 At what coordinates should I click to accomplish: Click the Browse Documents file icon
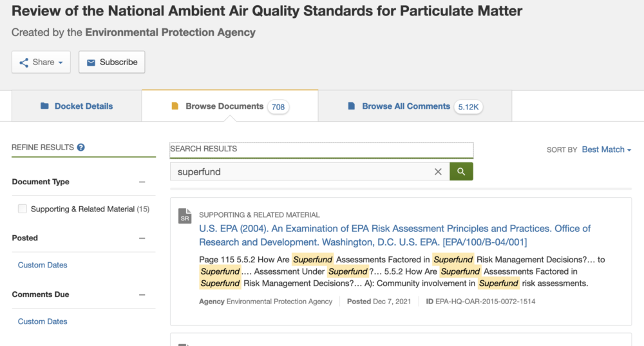coord(175,106)
